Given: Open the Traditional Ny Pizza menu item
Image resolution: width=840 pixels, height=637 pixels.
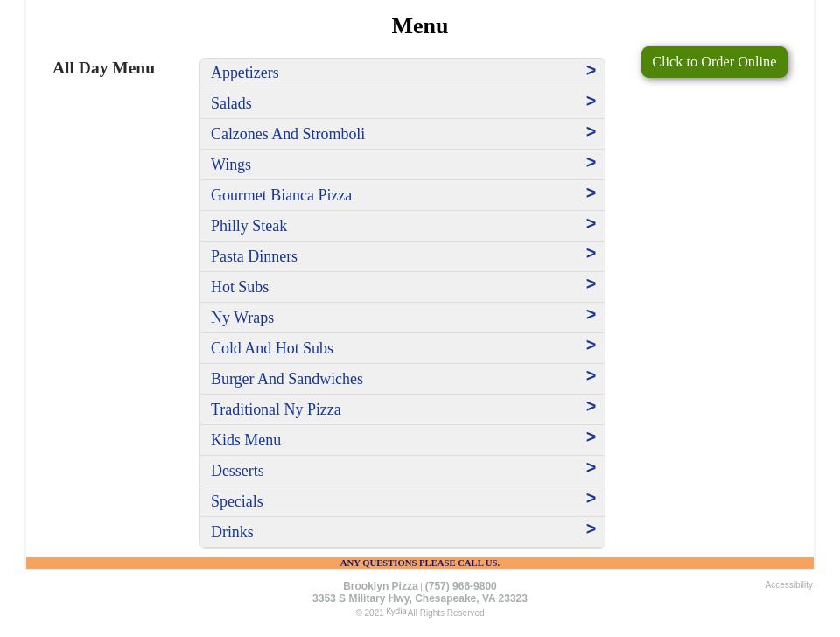Looking at the screenshot, I should [276, 409].
